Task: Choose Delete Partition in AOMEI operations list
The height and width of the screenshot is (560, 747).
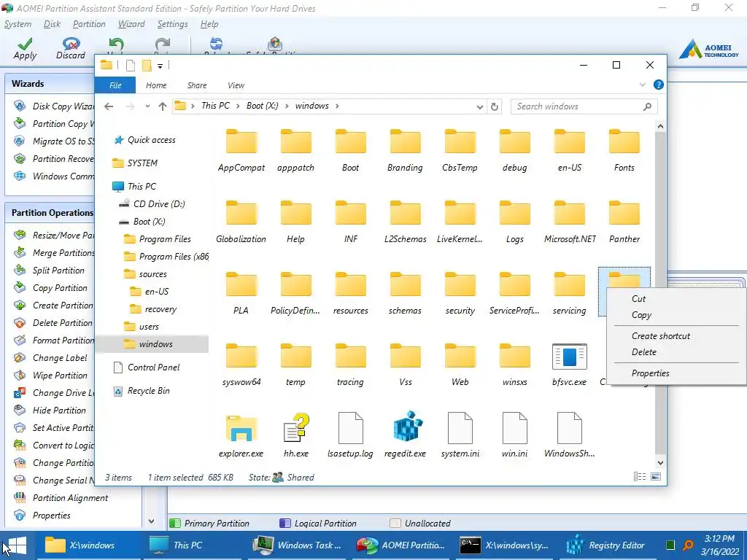Action: pos(53,323)
